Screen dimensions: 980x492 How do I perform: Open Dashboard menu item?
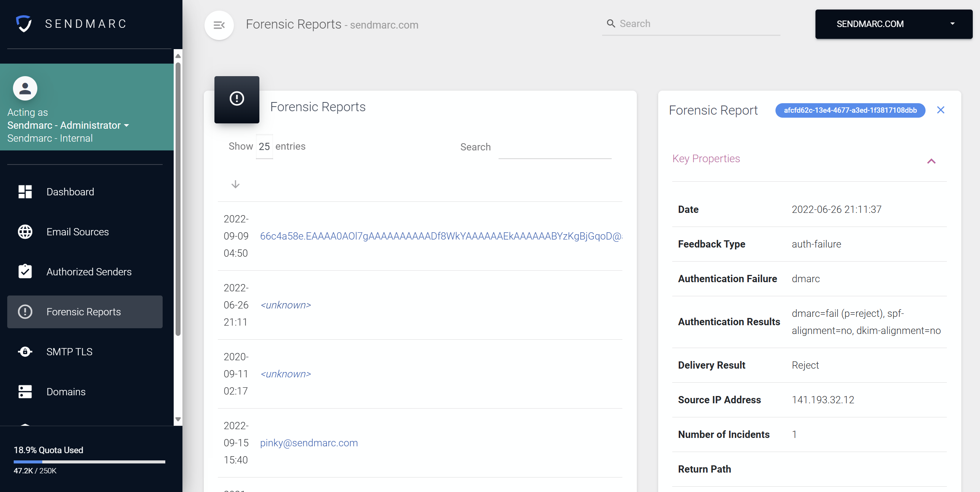click(85, 192)
